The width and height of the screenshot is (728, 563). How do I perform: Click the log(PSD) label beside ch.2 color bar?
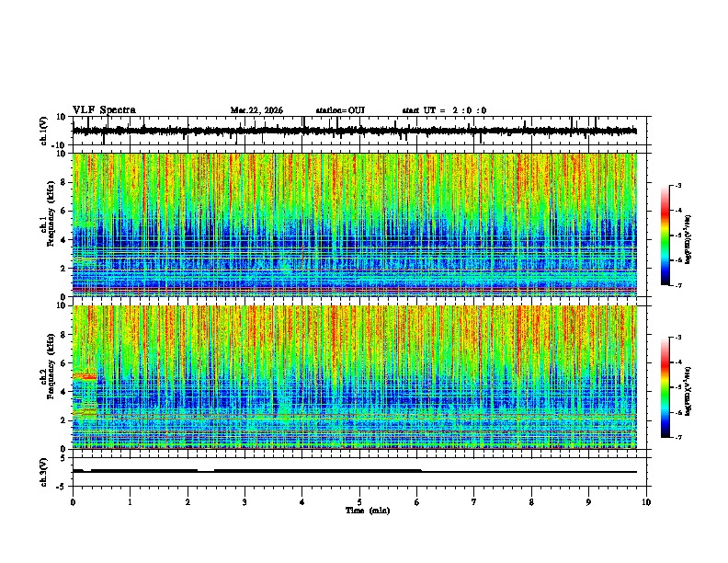[x=688, y=391]
